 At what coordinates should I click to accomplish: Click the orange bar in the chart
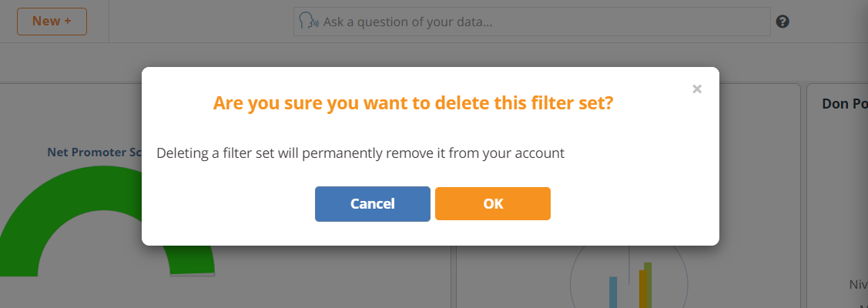point(642,289)
